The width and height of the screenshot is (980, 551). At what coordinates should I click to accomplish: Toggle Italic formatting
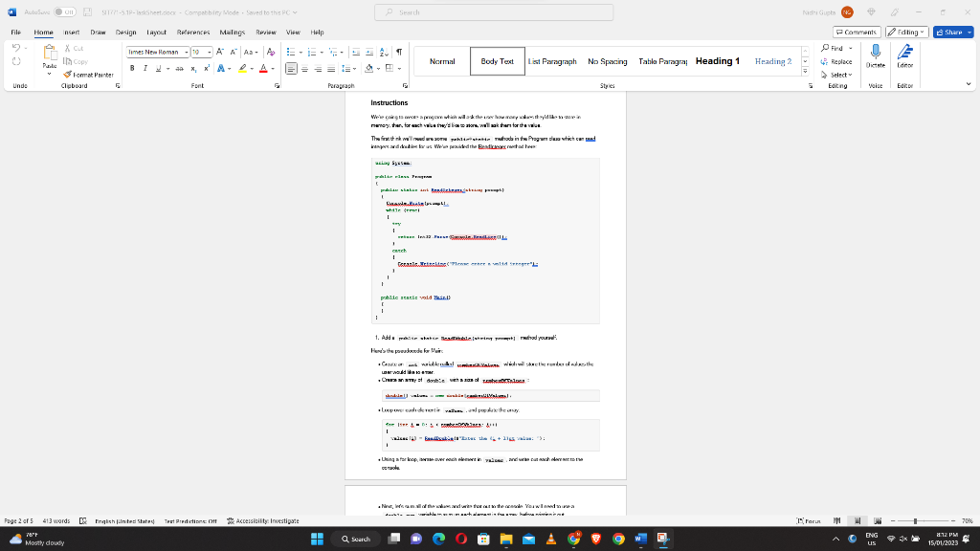(145, 68)
